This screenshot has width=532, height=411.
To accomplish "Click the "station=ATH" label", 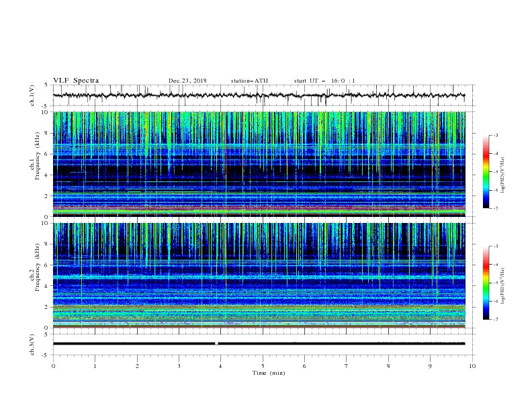I will (x=249, y=81).
